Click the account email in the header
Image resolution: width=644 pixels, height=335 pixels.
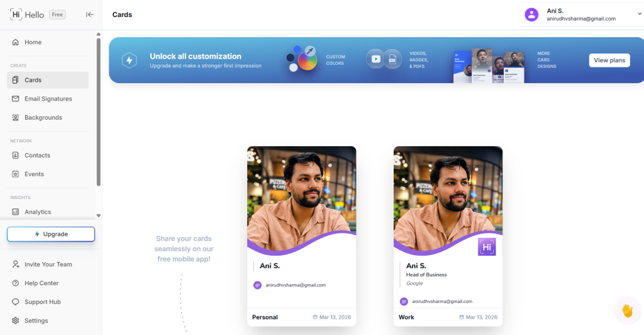point(581,19)
